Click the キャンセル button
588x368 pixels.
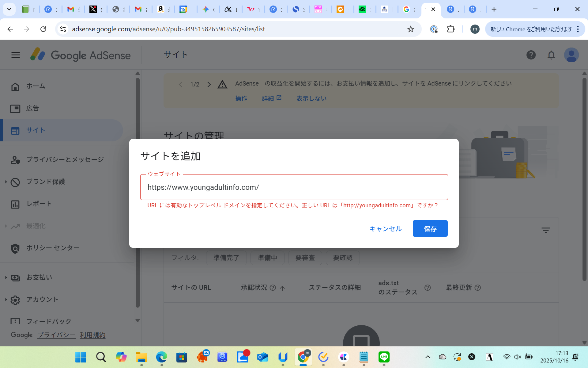pyautogui.click(x=385, y=229)
